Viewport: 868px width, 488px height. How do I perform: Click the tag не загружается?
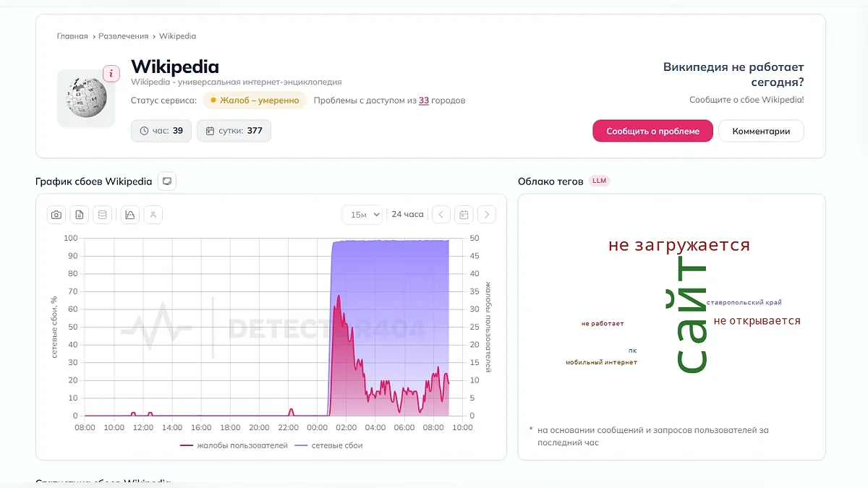tap(679, 245)
